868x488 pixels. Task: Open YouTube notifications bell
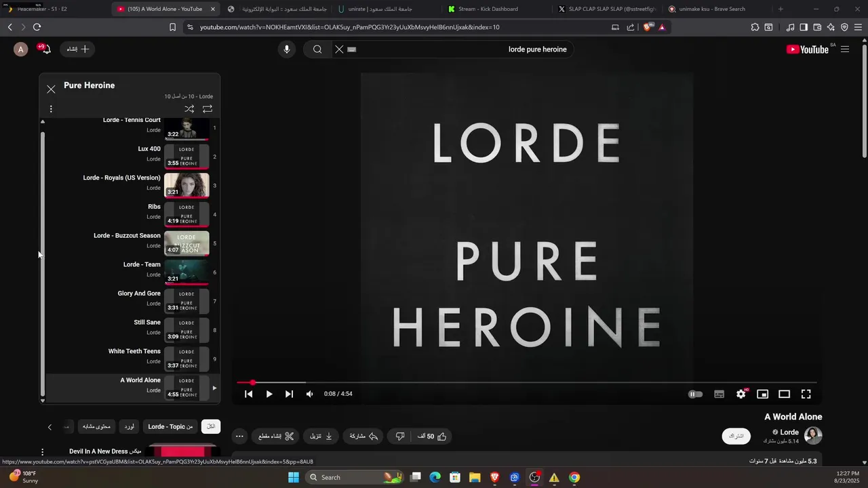[45, 49]
